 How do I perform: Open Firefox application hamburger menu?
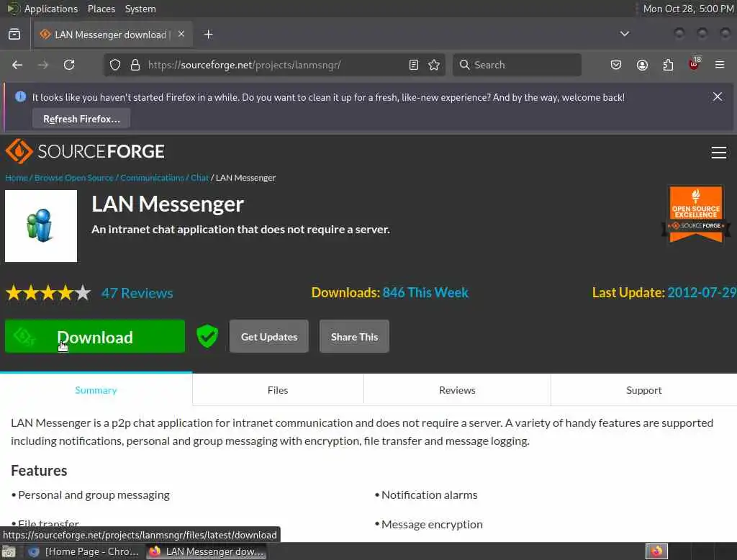(720, 65)
